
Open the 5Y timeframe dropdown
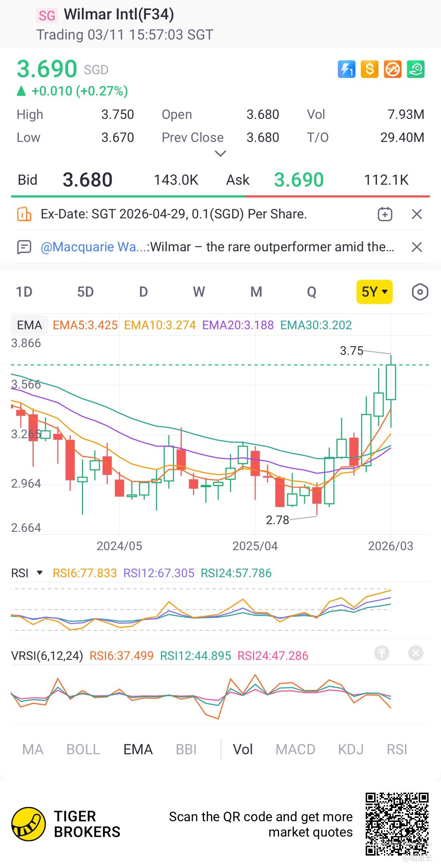tap(374, 292)
